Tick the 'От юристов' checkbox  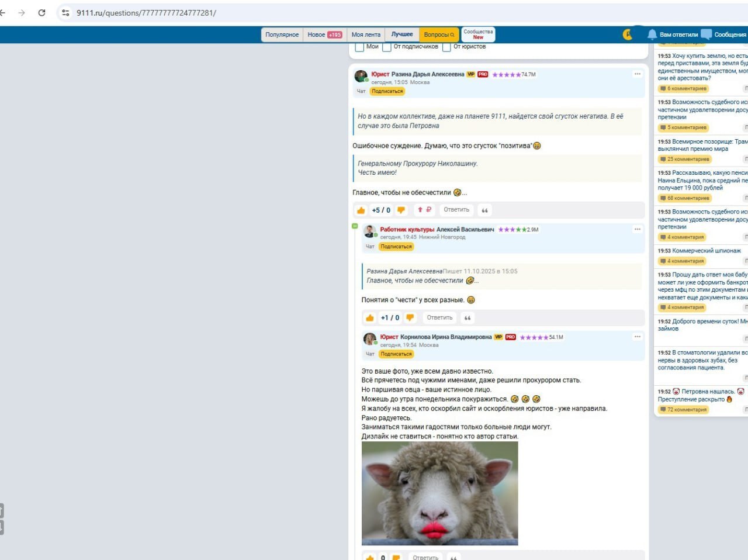coord(446,47)
